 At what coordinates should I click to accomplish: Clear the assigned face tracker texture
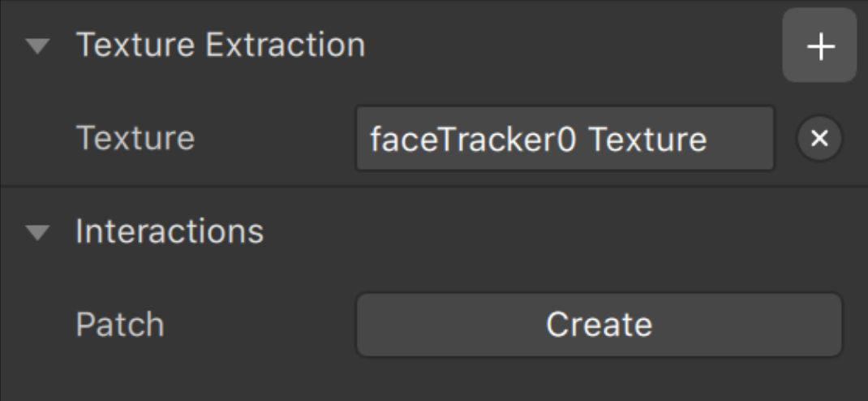(819, 139)
